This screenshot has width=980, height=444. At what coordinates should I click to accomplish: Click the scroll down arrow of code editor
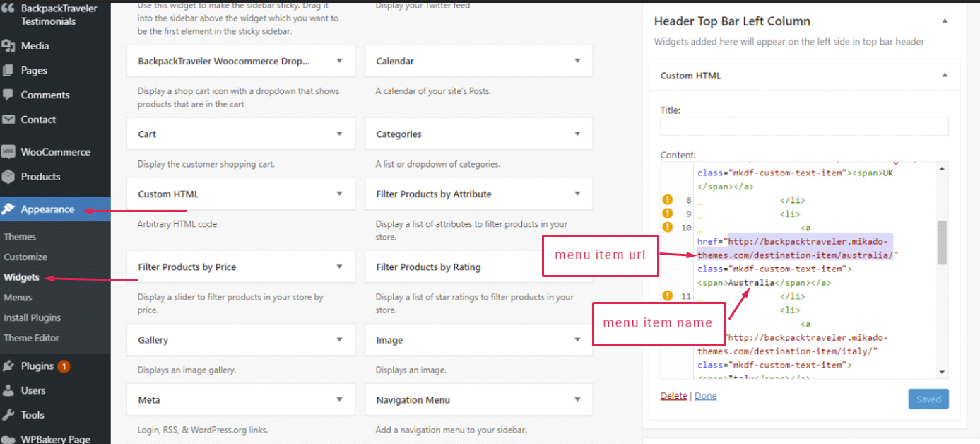(x=942, y=372)
